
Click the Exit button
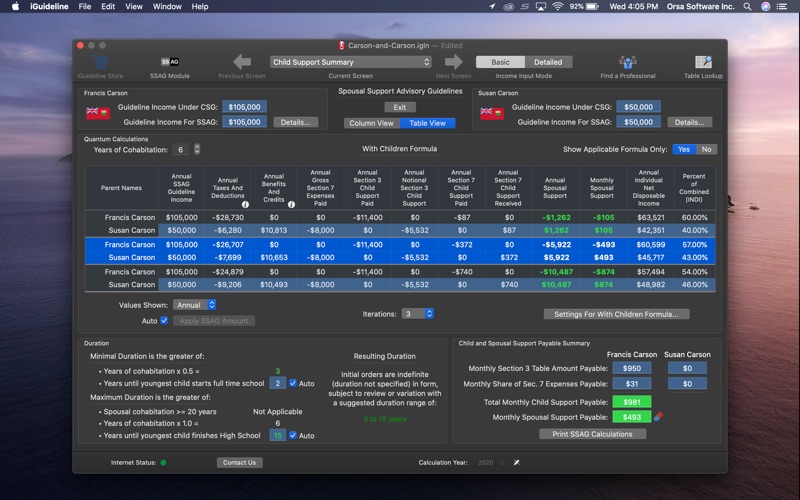point(400,107)
